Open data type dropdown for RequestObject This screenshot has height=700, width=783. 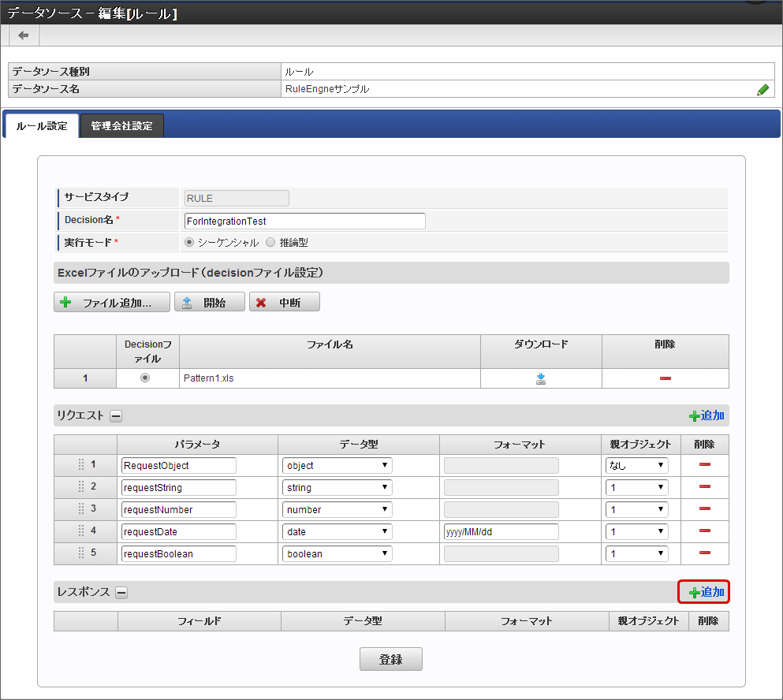coord(337,465)
